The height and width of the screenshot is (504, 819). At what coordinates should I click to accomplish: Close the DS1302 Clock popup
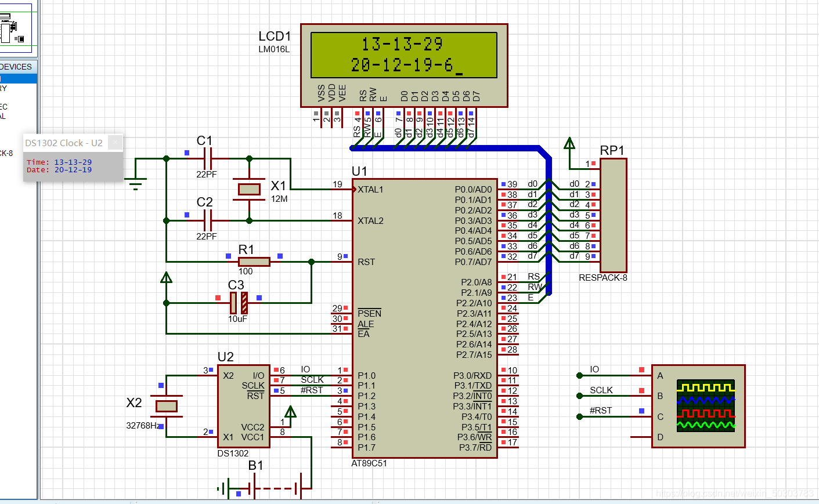tap(115, 143)
